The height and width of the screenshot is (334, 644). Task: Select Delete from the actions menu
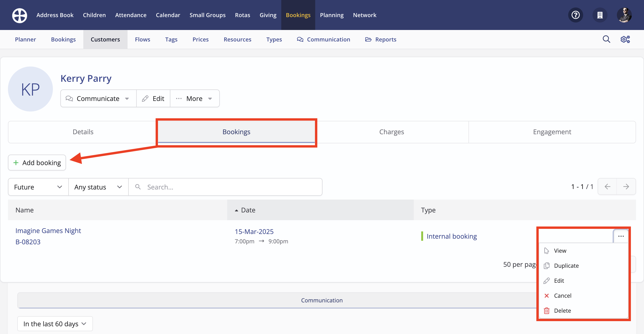point(563,311)
